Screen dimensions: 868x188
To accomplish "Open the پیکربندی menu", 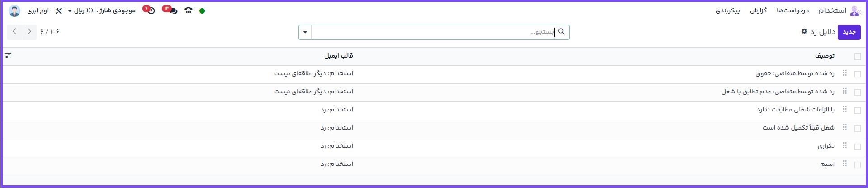I will (728, 10).
